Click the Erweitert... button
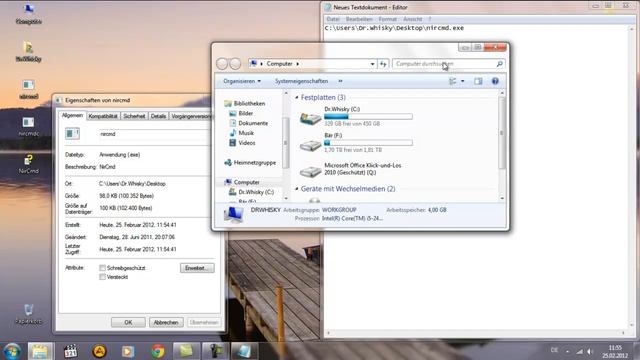640x360 pixels. [x=197, y=268]
